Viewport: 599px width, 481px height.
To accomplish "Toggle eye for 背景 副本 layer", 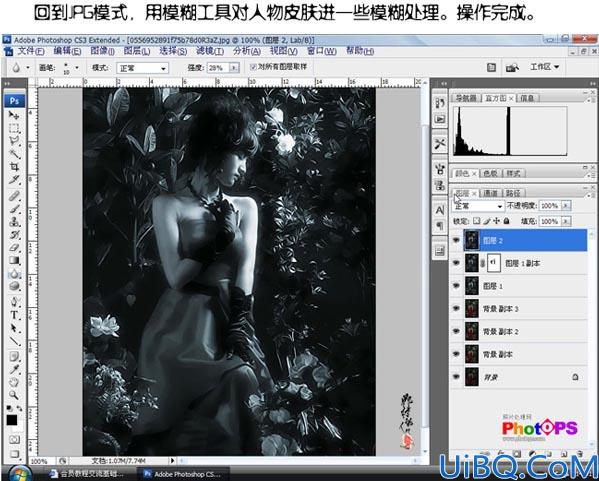I will pos(456,354).
